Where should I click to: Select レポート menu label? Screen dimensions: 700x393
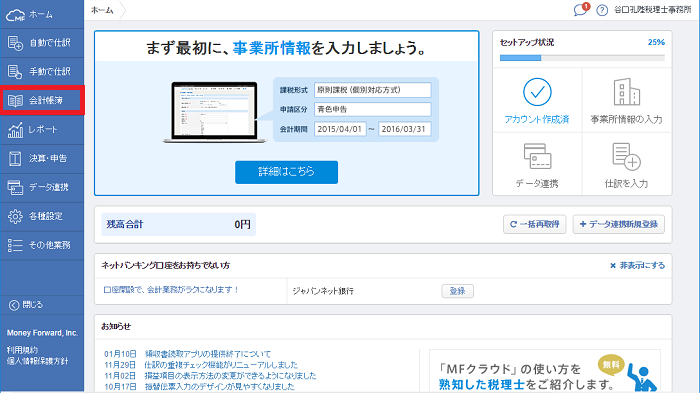(43, 130)
